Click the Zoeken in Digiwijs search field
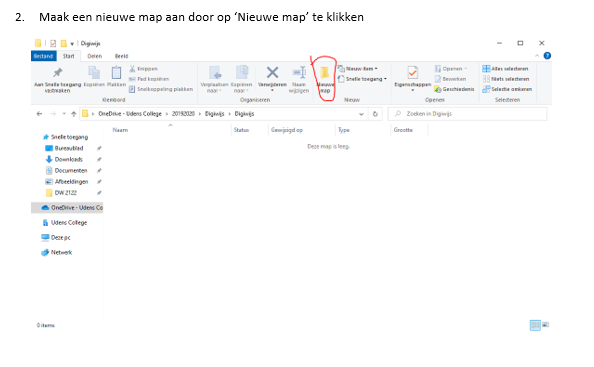This screenshot has height=367, width=594. (468, 114)
